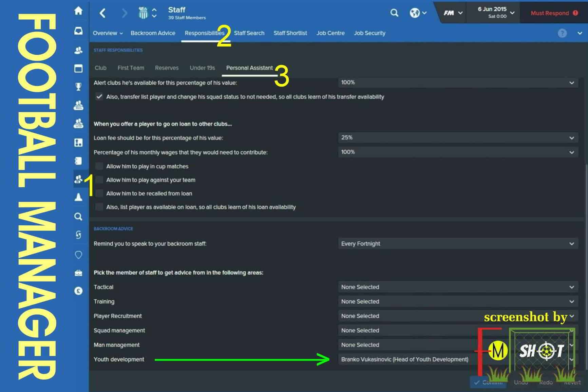Select the Staff icon in sidebar

click(78, 179)
